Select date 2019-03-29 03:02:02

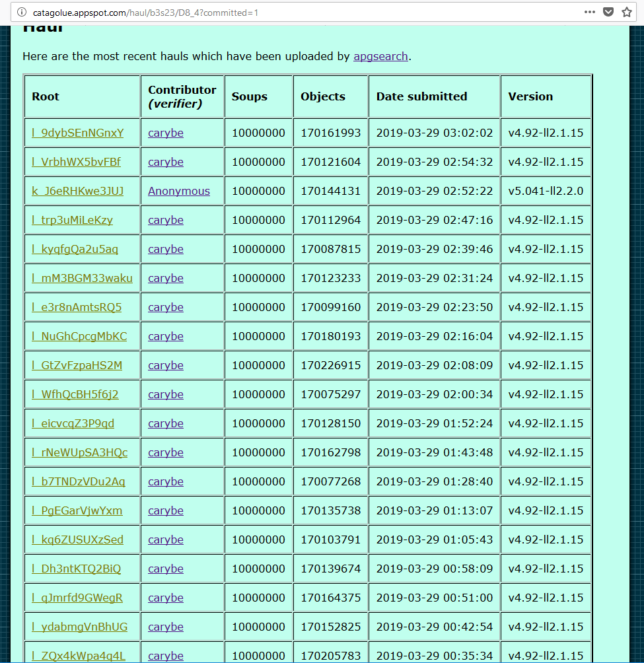coord(435,133)
